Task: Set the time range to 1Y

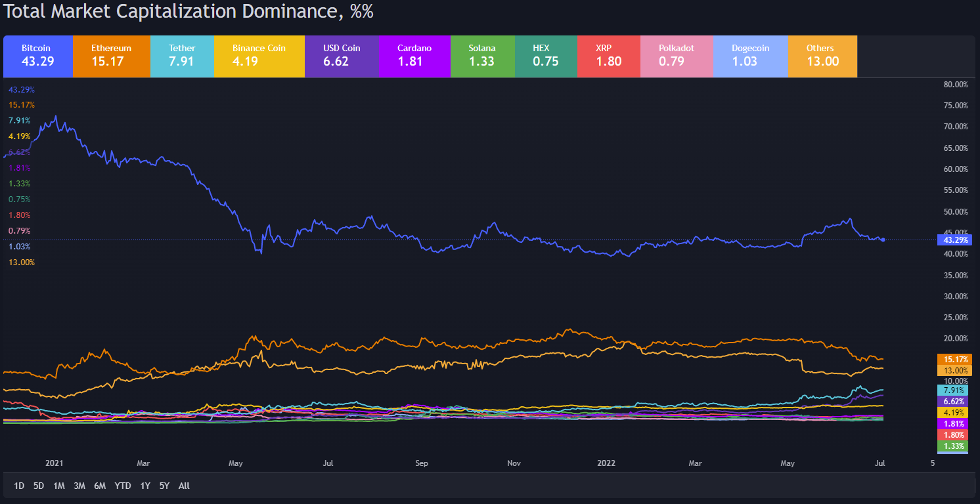Action: pyautogui.click(x=145, y=486)
